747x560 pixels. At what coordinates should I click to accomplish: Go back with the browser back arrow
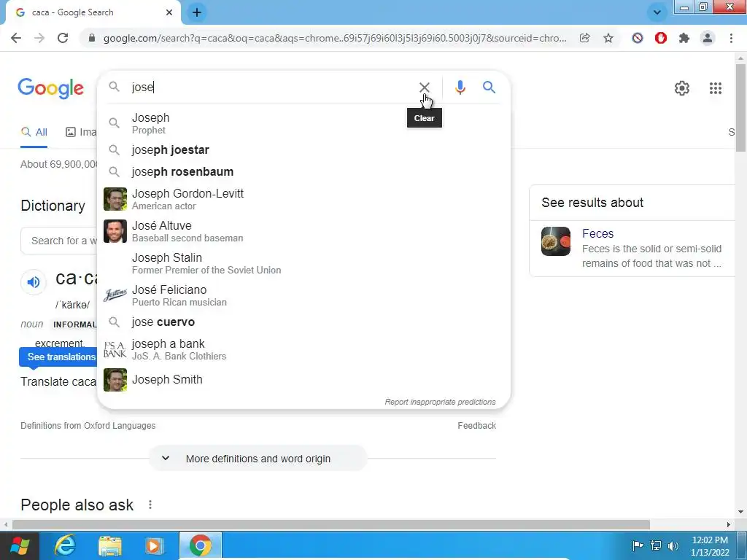tap(16, 38)
